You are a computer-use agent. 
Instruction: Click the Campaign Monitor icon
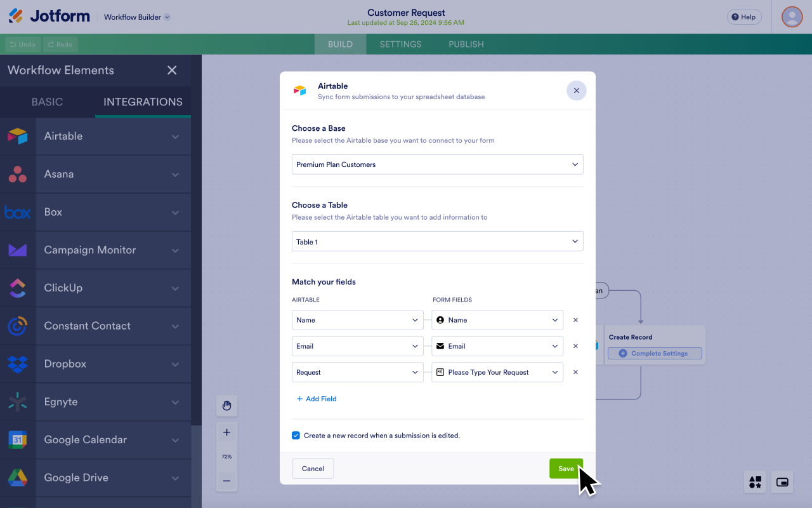18,250
